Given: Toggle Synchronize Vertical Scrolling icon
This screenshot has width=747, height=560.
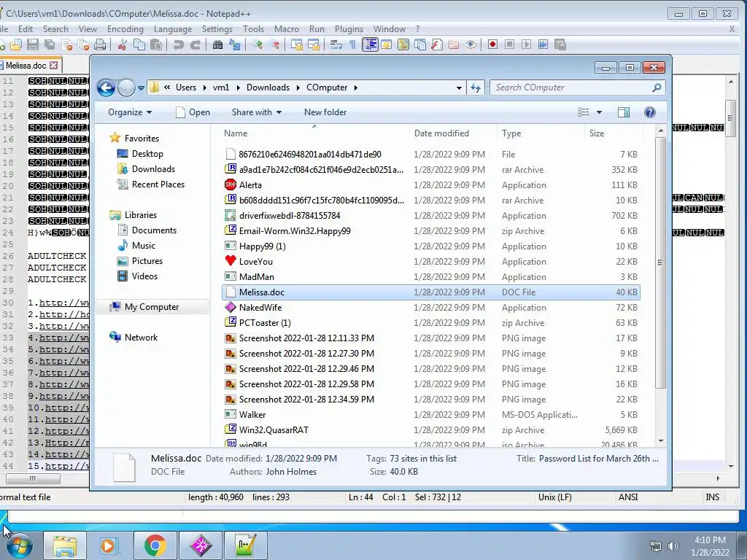Looking at the screenshot, I should click(297, 44).
